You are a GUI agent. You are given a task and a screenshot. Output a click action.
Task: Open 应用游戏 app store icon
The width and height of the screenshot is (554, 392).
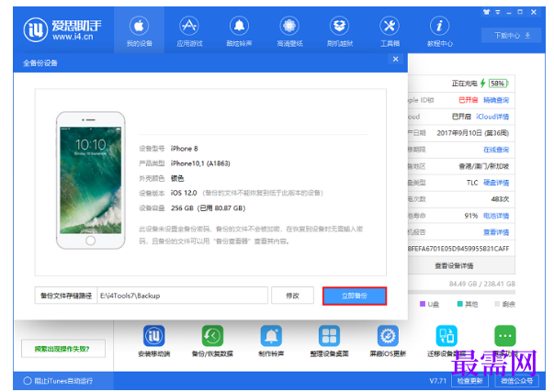click(189, 26)
